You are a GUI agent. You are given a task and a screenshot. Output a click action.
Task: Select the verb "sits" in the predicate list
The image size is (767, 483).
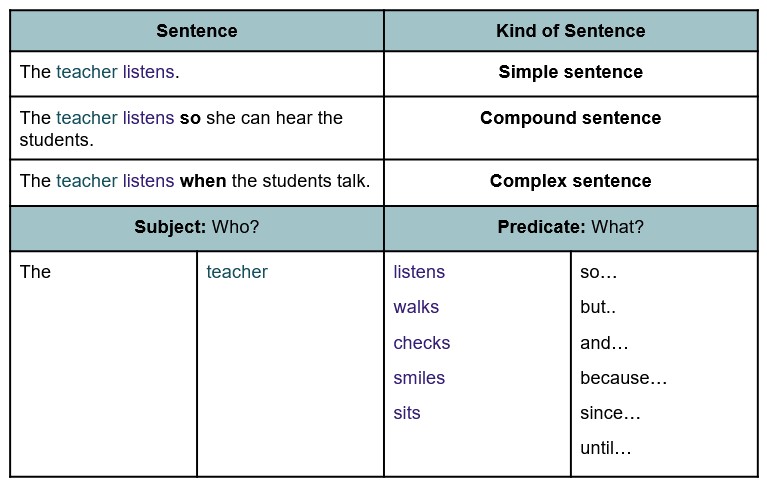pos(407,413)
